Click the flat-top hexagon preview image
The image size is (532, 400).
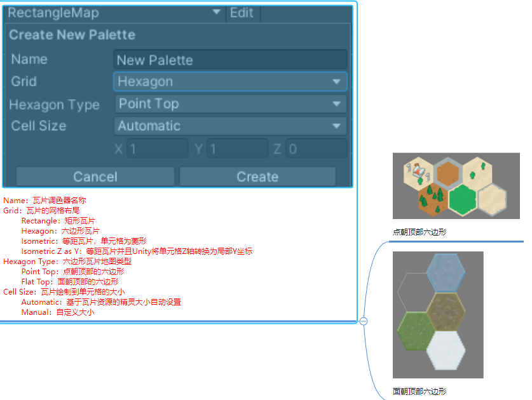click(439, 314)
